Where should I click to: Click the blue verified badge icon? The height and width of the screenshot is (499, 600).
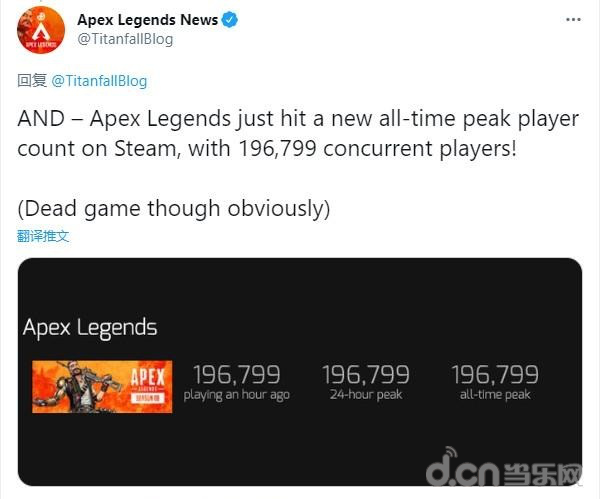(230, 20)
